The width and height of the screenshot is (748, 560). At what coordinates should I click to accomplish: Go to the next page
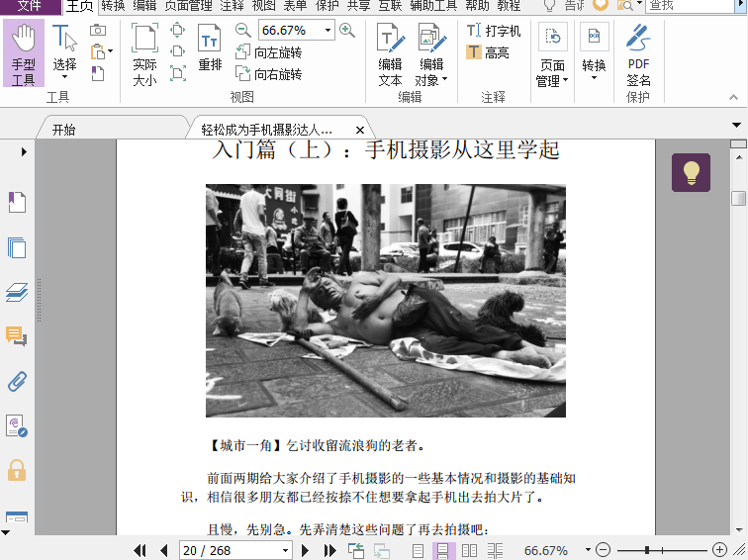click(x=306, y=550)
